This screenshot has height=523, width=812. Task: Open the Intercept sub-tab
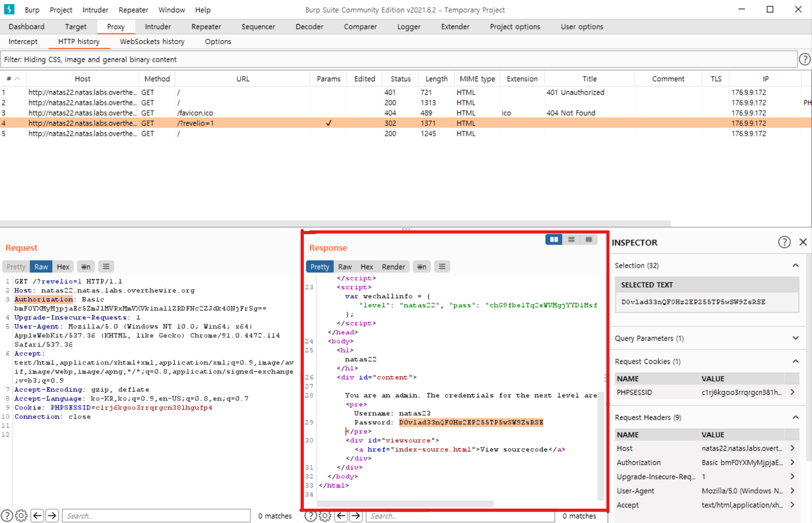tap(23, 42)
